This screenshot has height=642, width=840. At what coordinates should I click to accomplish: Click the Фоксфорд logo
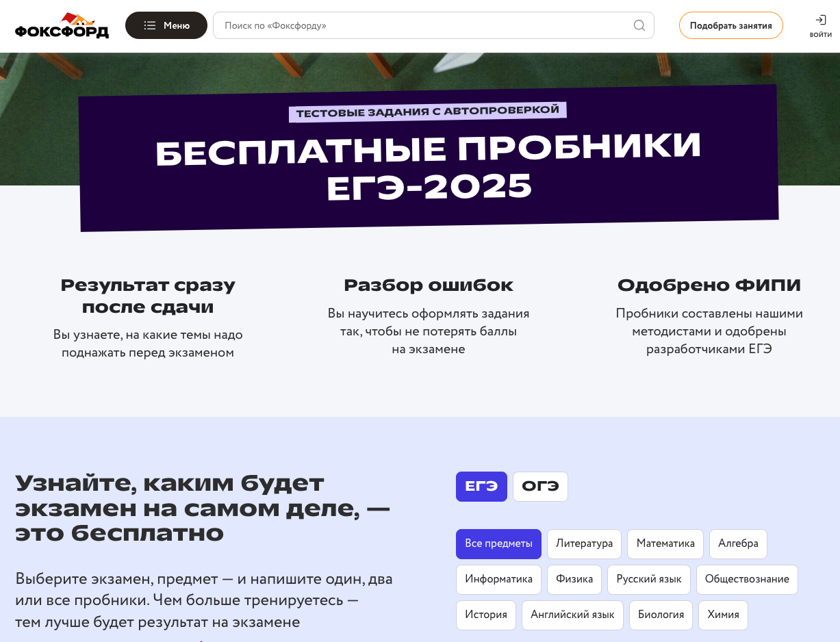click(x=62, y=25)
